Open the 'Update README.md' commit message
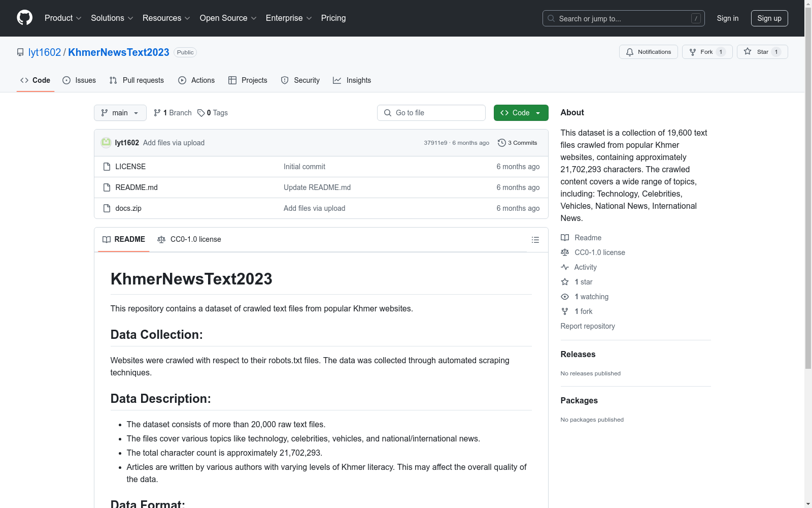This screenshot has width=812, height=508. point(317,187)
